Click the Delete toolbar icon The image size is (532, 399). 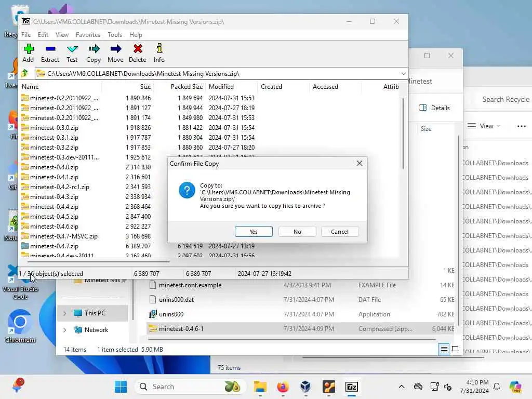137,53
